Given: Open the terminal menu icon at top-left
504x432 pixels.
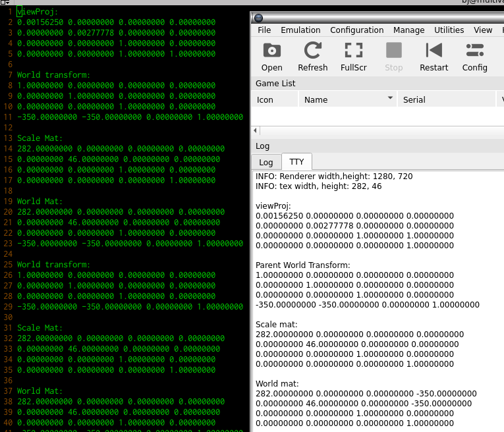Looking at the screenshot, I should pos(5,3).
